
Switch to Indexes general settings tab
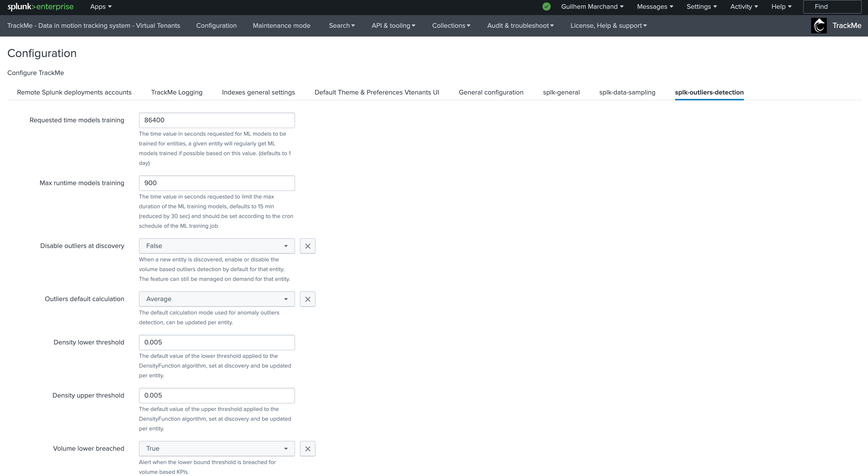(258, 93)
